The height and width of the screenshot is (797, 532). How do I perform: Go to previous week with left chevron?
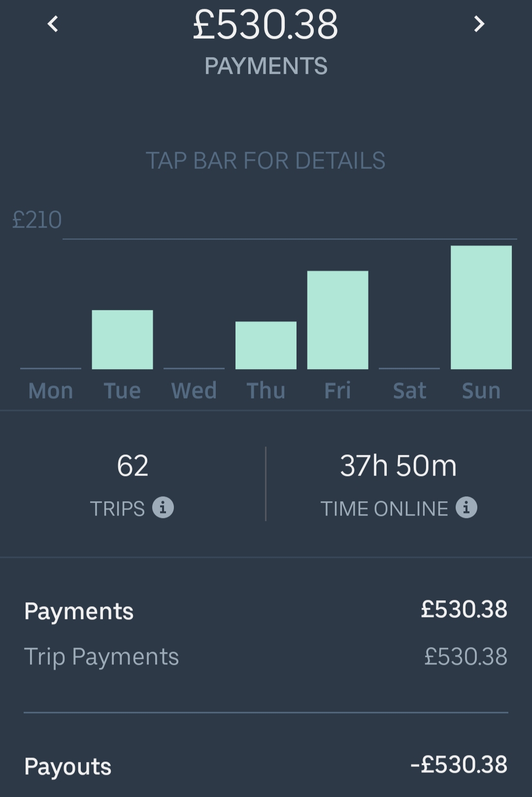pos(53,24)
